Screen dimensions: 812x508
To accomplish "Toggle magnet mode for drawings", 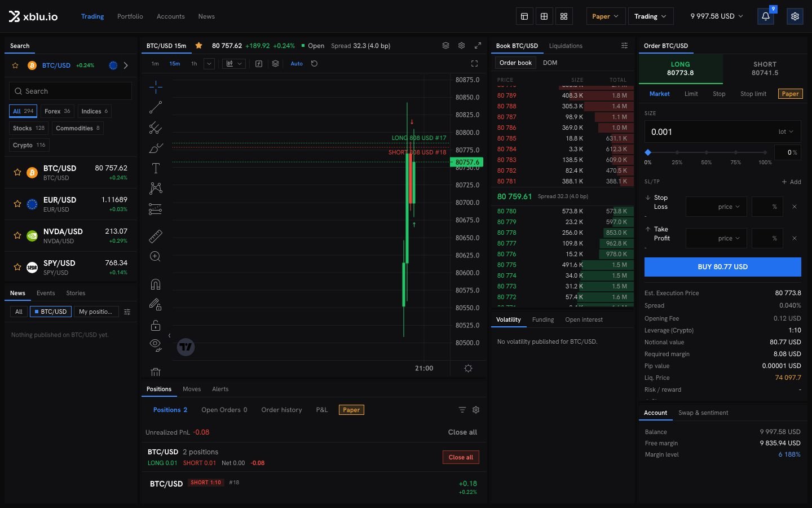I will [x=156, y=284].
